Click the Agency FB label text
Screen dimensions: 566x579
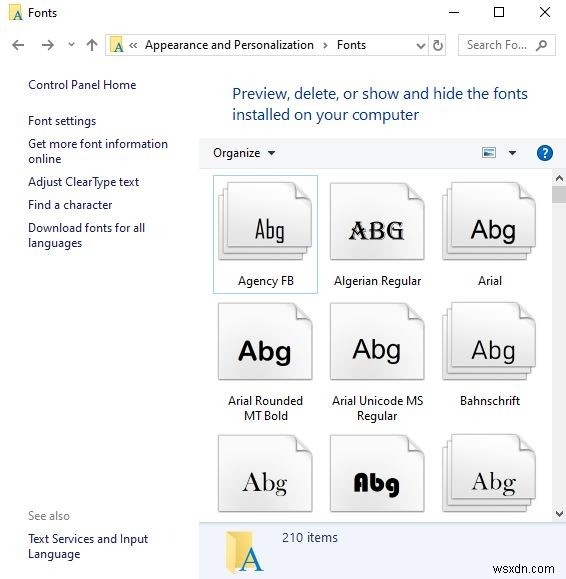tap(266, 281)
